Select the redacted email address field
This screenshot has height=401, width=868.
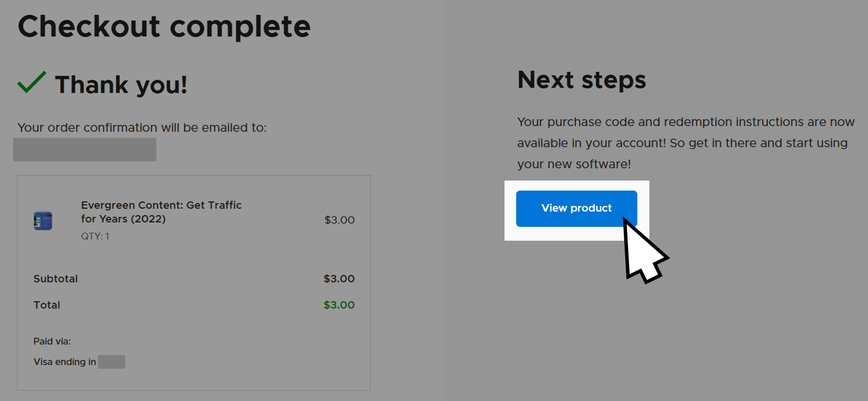pos(85,149)
